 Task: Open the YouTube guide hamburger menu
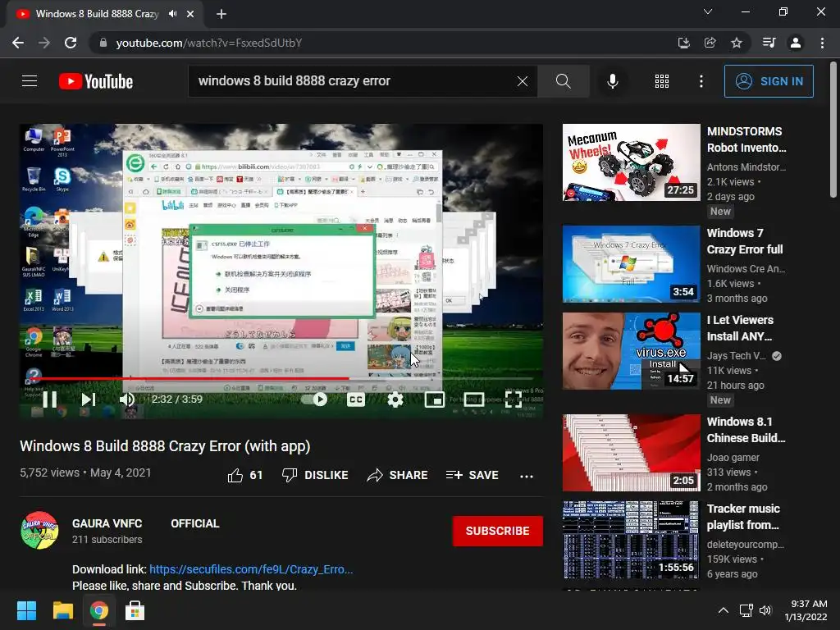tap(30, 81)
